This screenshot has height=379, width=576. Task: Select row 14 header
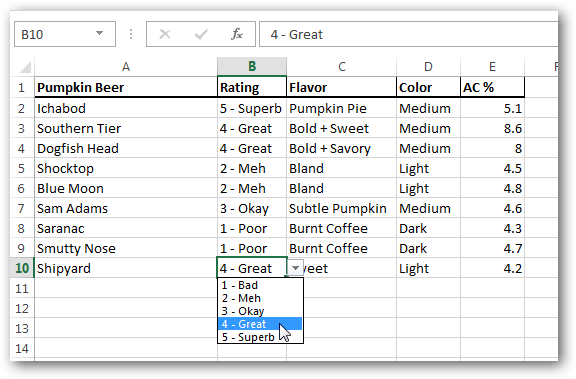(22, 348)
